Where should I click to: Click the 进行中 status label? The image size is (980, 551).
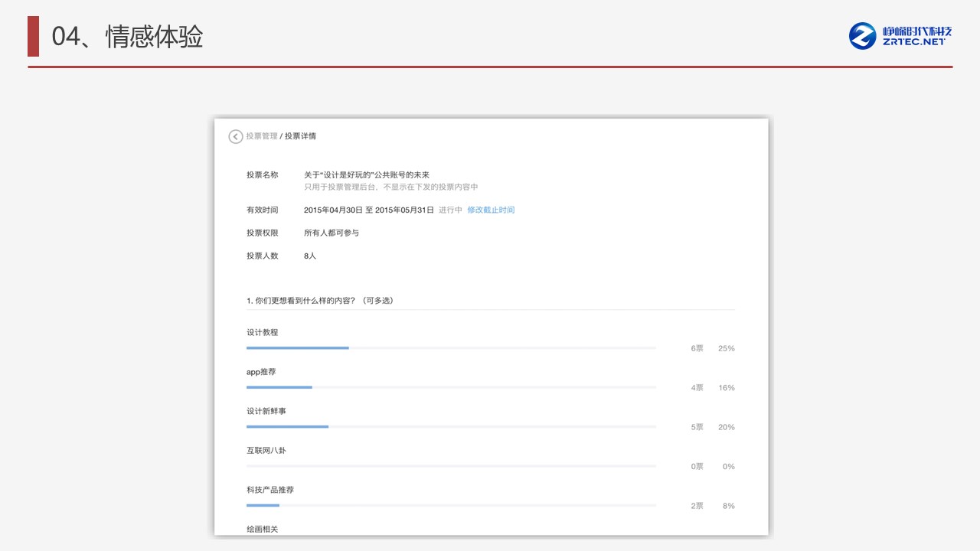[450, 210]
